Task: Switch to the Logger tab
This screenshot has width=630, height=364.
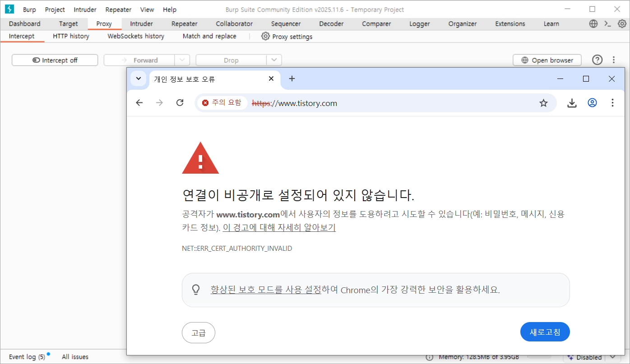Action: tap(420, 24)
